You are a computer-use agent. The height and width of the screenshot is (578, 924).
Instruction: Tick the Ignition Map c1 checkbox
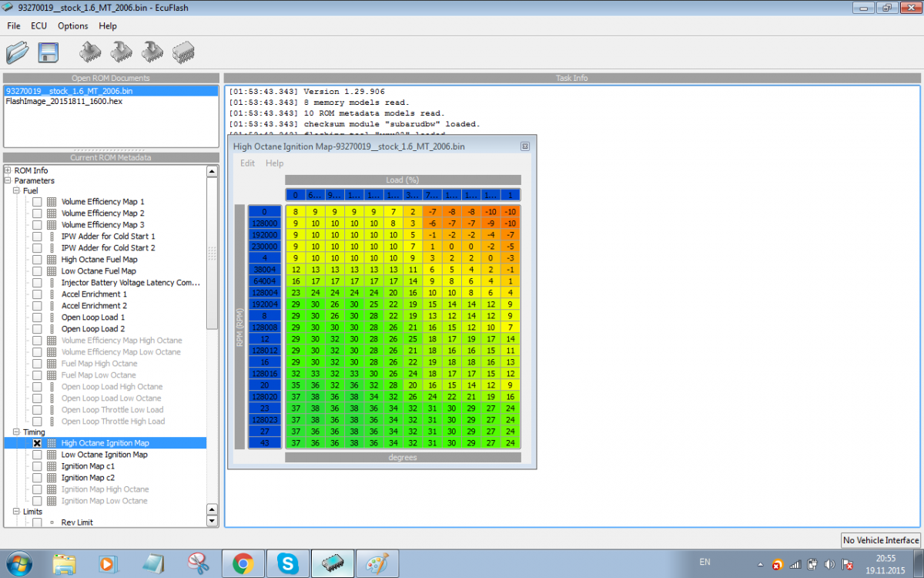(37, 466)
